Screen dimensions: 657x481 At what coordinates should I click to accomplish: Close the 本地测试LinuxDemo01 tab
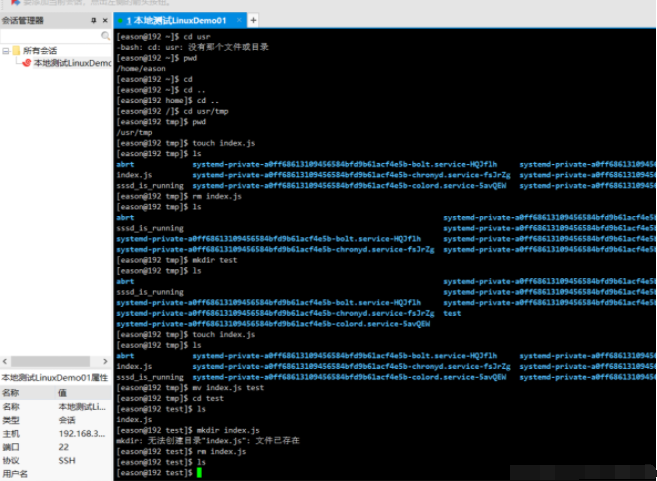[239, 20]
